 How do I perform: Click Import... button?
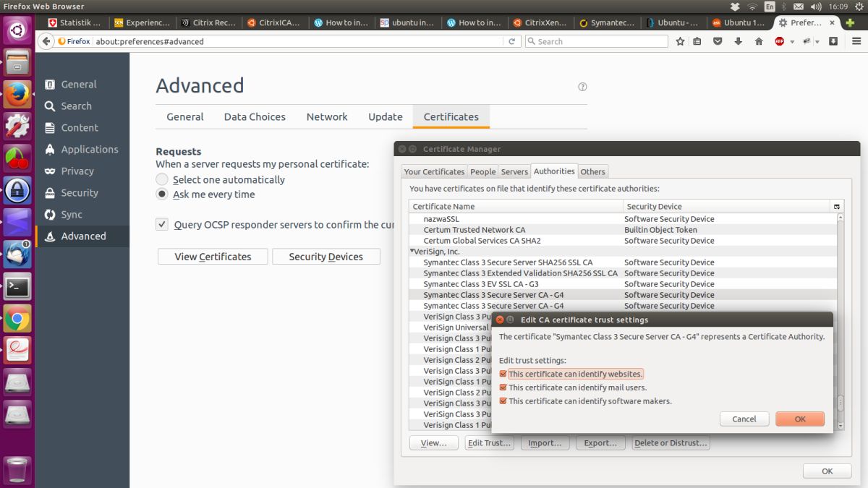545,443
